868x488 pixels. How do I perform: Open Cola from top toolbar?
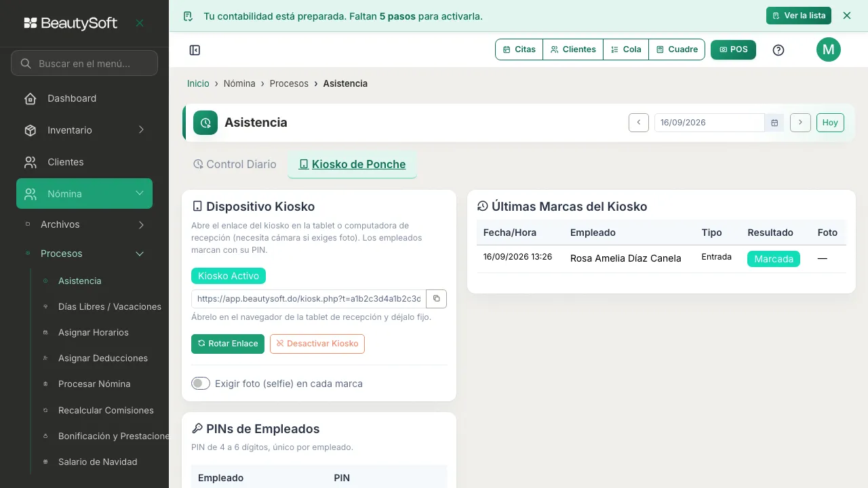click(626, 49)
